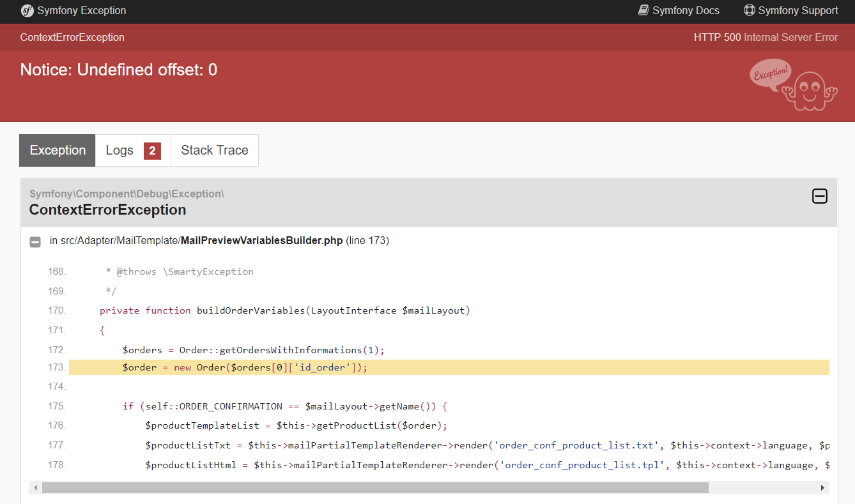This screenshot has width=855, height=504.
Task: Click line 168 @throws SmartyException comment
Action: tap(180, 271)
